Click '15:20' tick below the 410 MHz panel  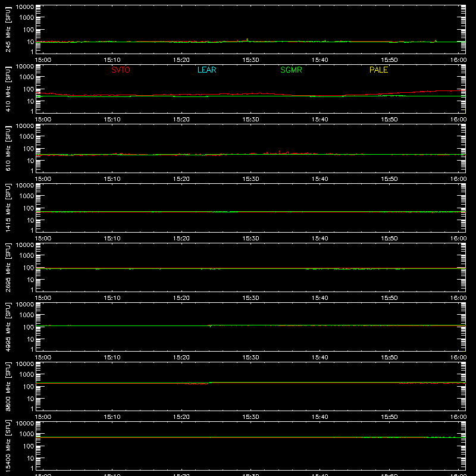(x=181, y=120)
